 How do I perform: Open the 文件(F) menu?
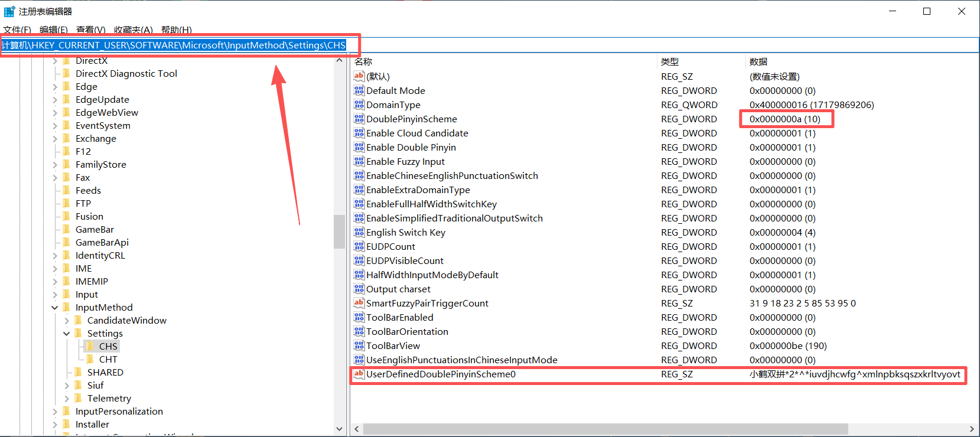[17, 30]
